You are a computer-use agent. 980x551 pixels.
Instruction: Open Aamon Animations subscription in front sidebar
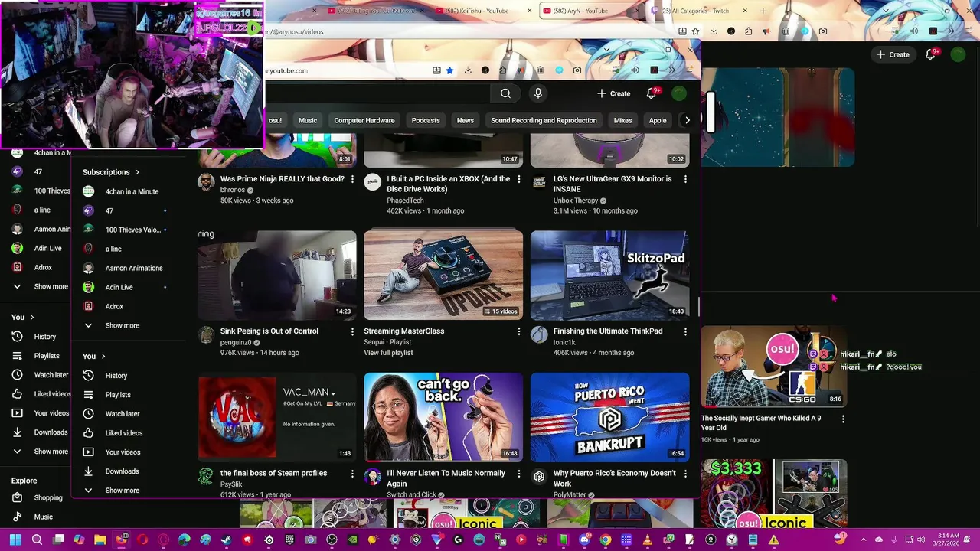pos(124,268)
